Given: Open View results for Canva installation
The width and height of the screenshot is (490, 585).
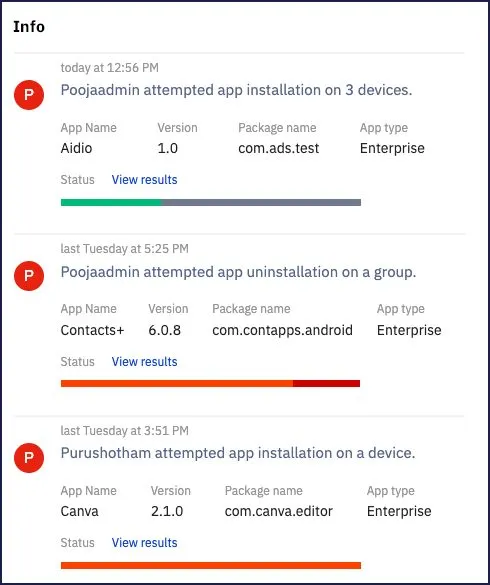Looking at the screenshot, I should pyautogui.click(x=144, y=542).
